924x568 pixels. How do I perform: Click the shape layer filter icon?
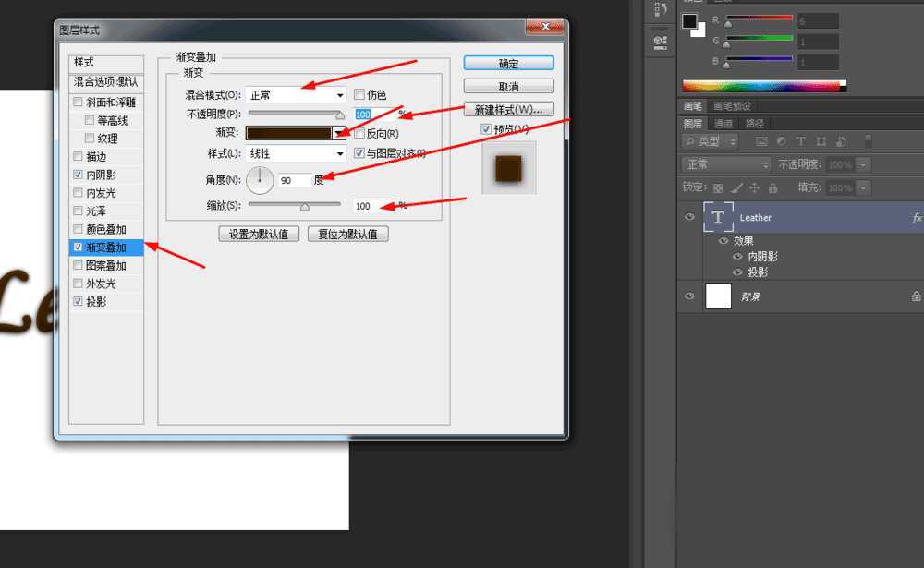821,140
